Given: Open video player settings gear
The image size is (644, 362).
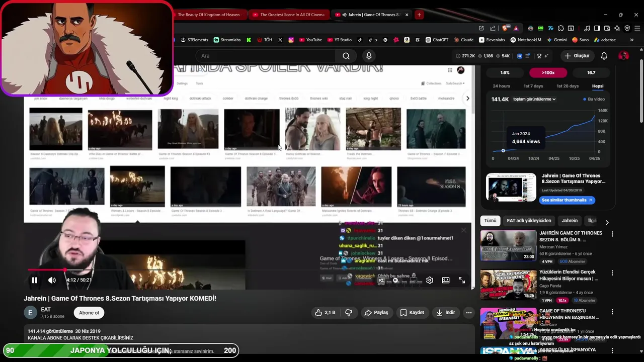Looking at the screenshot, I should (430, 280).
